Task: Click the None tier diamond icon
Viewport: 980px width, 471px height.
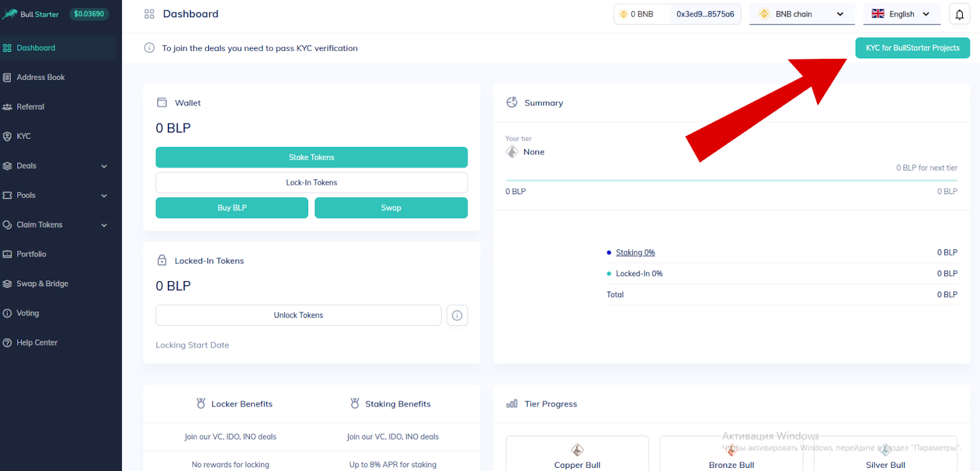Action: [512, 152]
